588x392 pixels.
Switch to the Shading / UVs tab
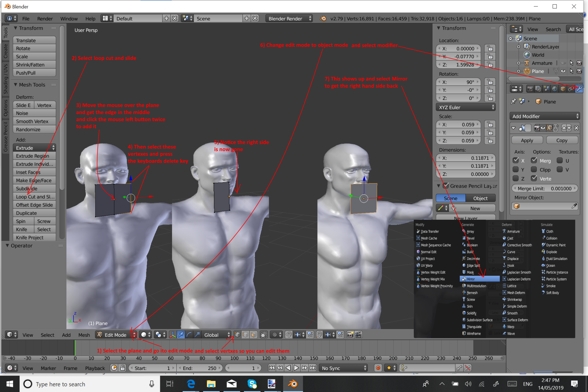[x=6, y=79]
